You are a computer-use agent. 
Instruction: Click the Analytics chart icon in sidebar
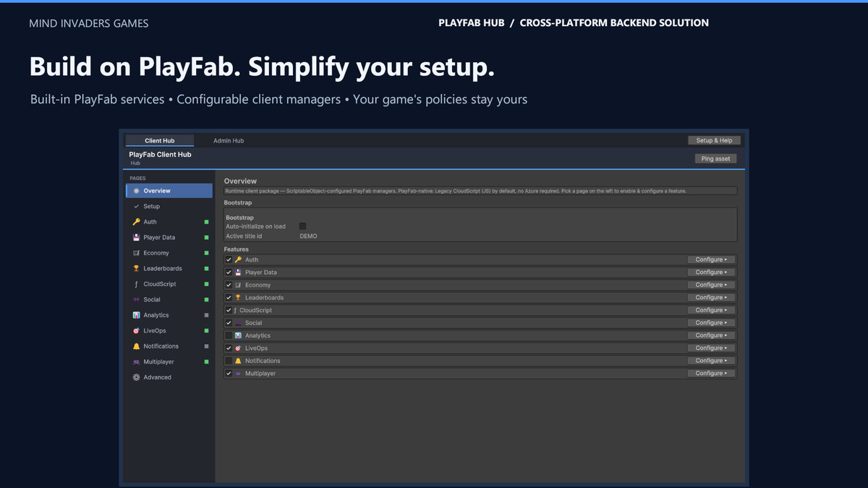pyautogui.click(x=137, y=315)
